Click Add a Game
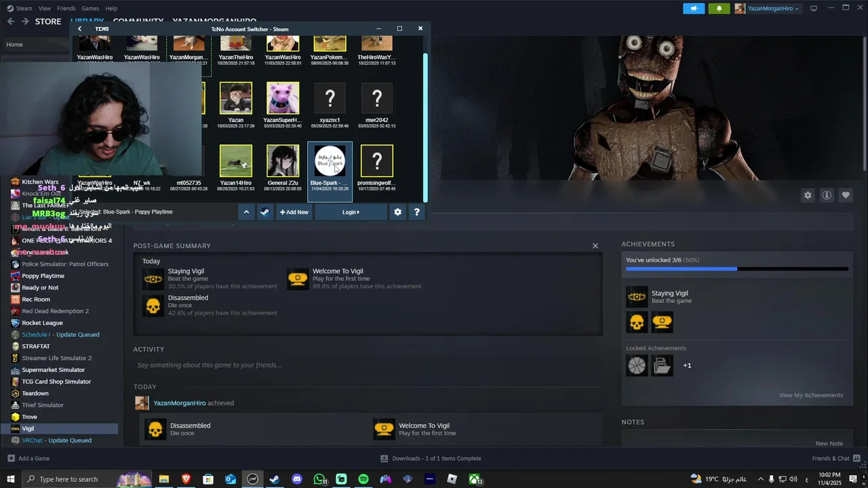The width and height of the screenshot is (868, 488). (28, 458)
